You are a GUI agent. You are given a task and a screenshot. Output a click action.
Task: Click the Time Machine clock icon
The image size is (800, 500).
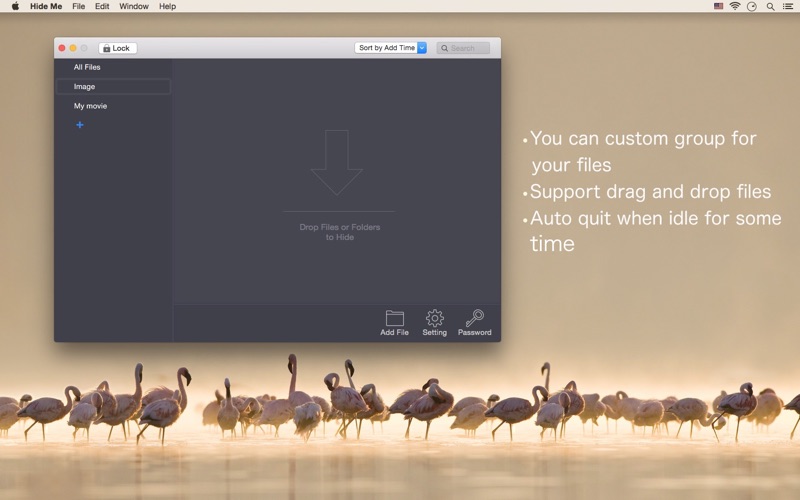752,6
